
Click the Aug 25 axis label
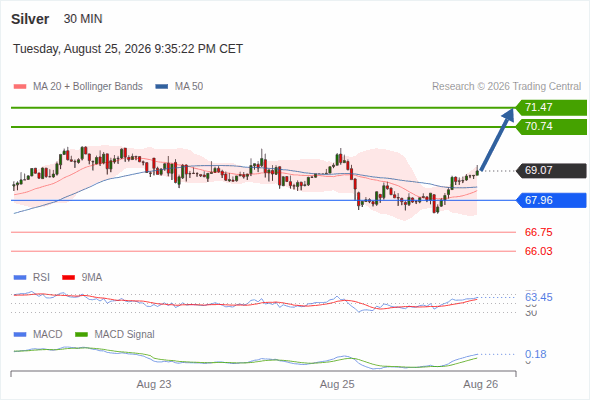point(337,384)
